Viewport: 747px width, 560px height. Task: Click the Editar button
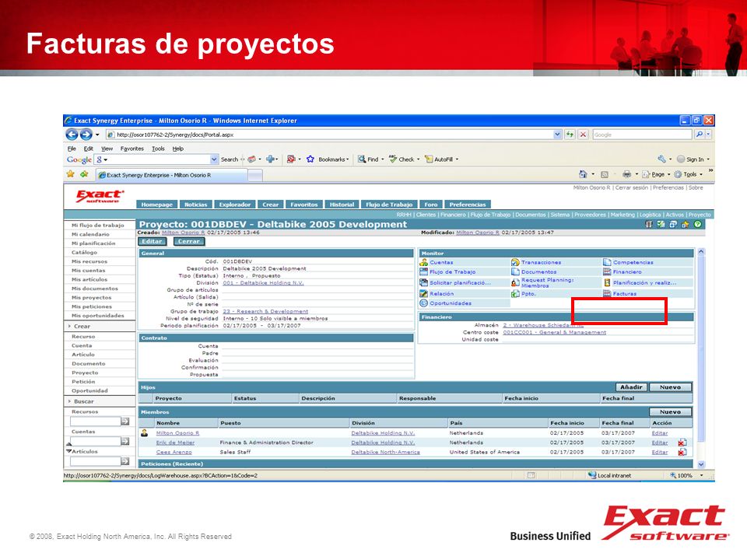click(x=152, y=241)
